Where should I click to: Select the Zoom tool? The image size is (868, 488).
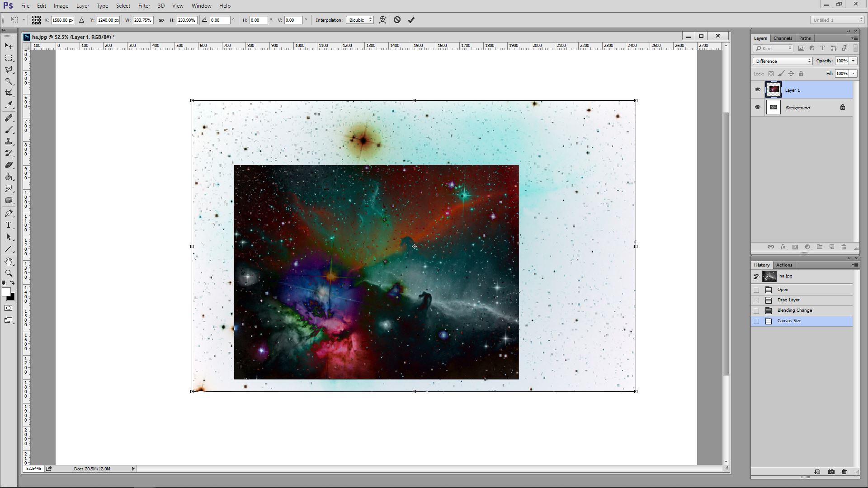click(x=9, y=273)
